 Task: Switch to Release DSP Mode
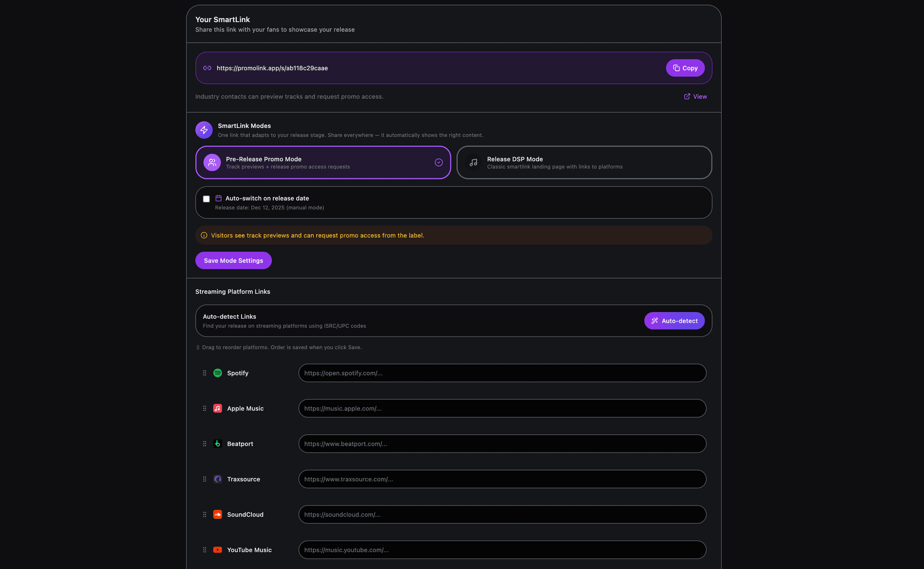click(x=584, y=162)
